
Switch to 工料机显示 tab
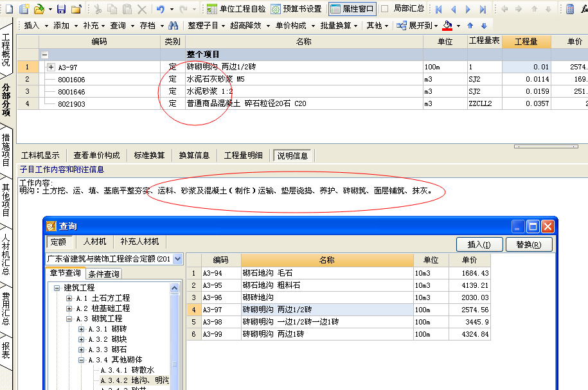[x=40, y=155]
